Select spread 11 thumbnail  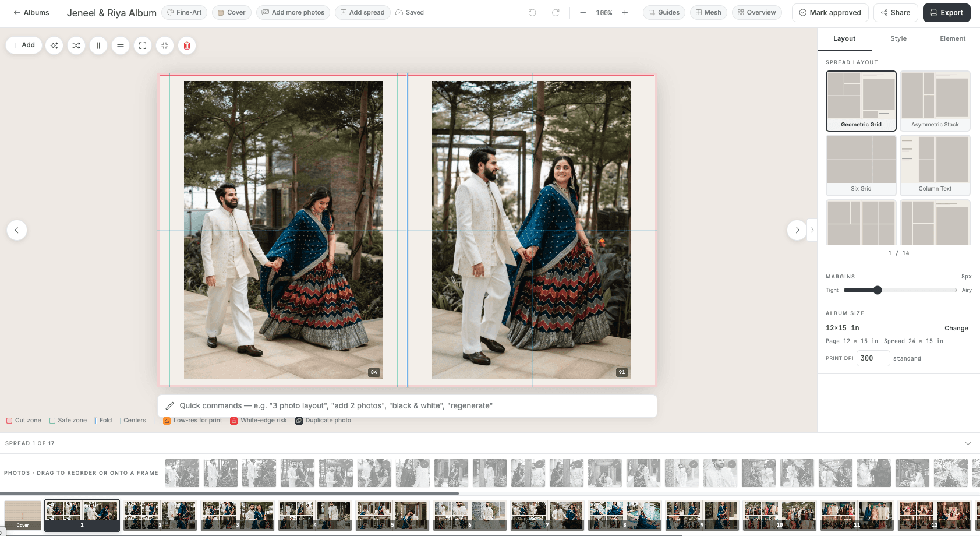pos(857,516)
